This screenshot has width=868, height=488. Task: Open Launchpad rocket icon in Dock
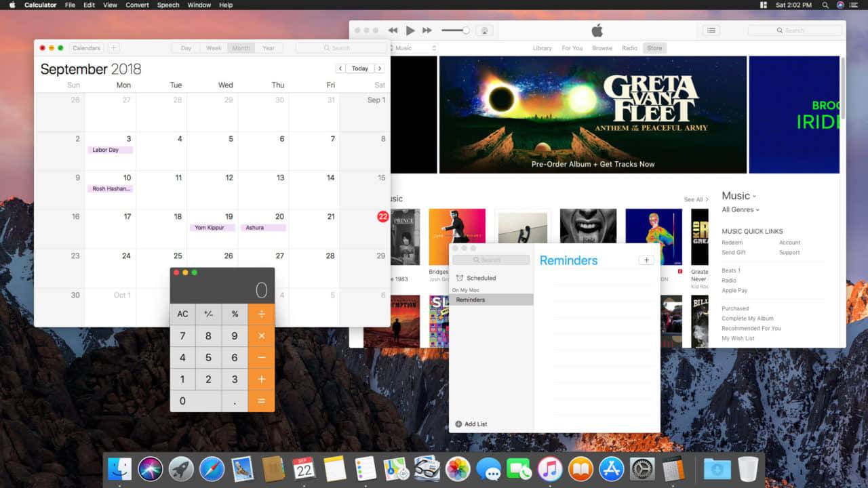point(181,469)
